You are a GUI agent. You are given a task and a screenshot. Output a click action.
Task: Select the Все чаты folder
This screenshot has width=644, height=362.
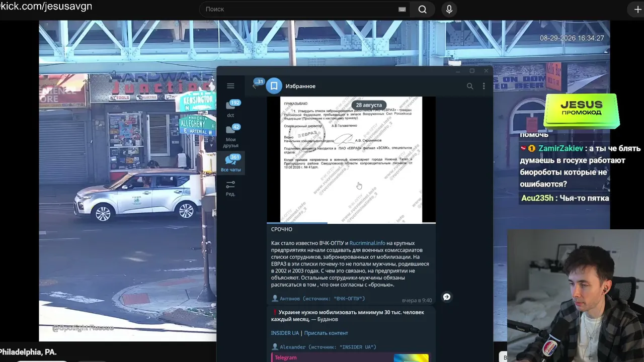coord(230,163)
